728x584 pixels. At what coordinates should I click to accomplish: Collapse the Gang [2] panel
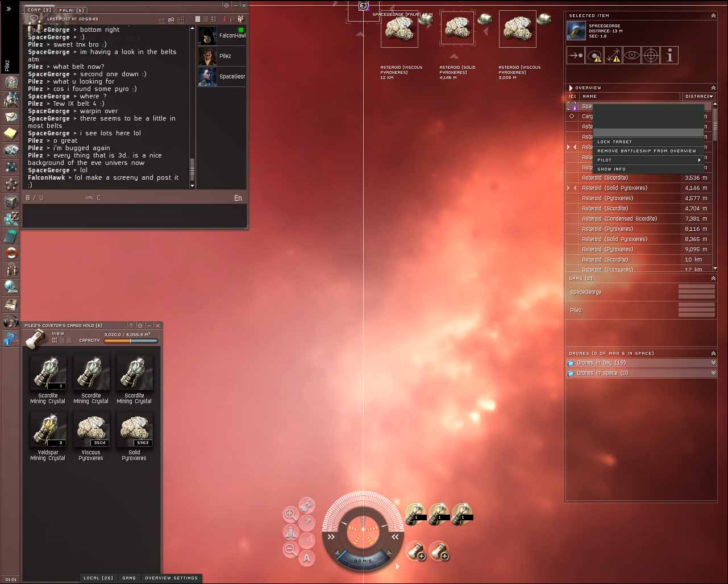(713, 278)
